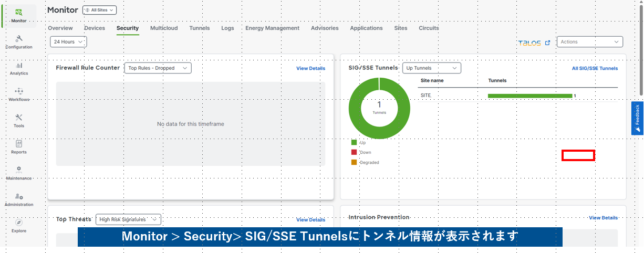Click the Feedback side button

point(637,118)
